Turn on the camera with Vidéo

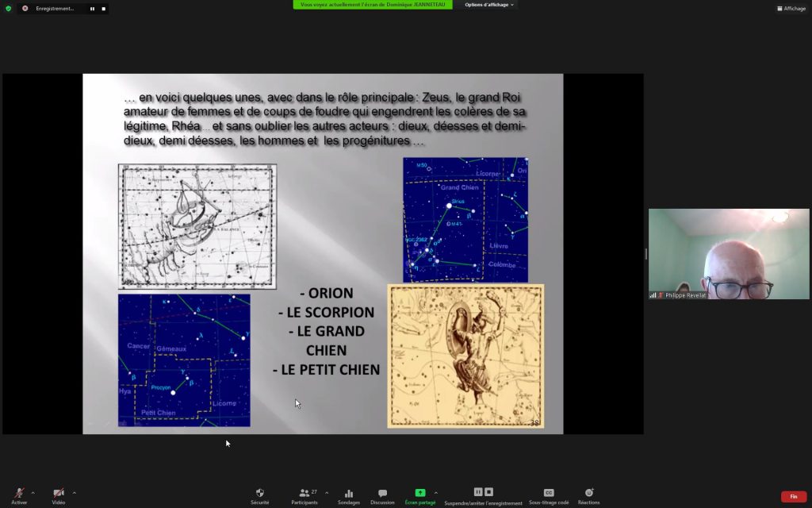tap(59, 495)
